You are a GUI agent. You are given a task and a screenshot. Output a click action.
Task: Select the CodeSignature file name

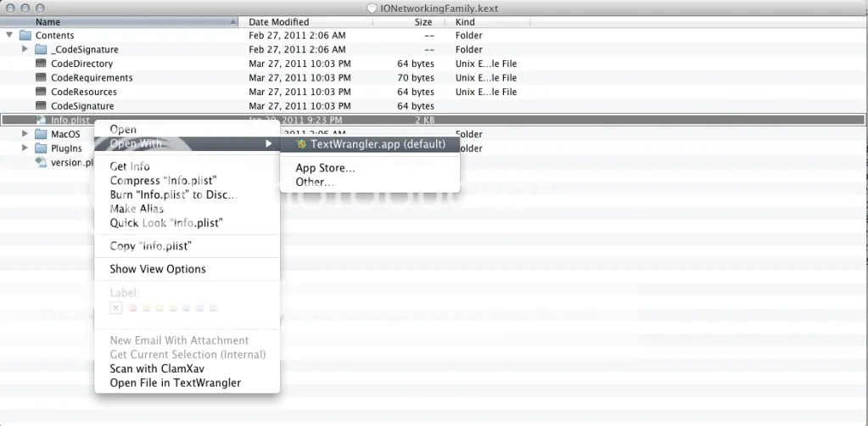pos(82,106)
